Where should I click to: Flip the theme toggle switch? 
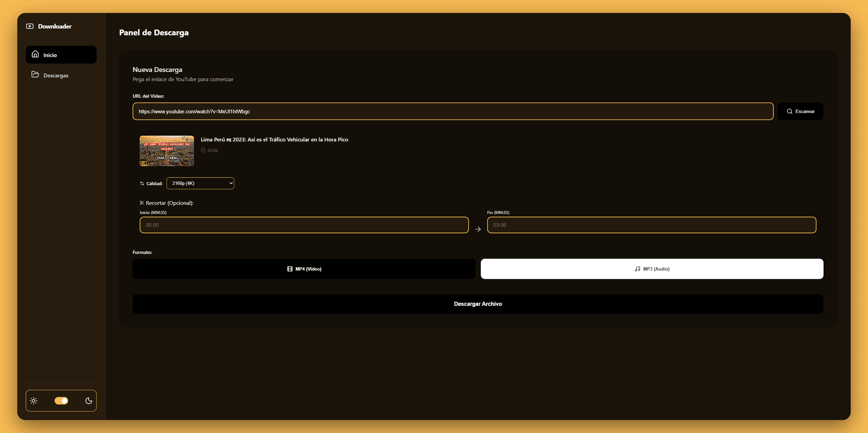pos(61,400)
